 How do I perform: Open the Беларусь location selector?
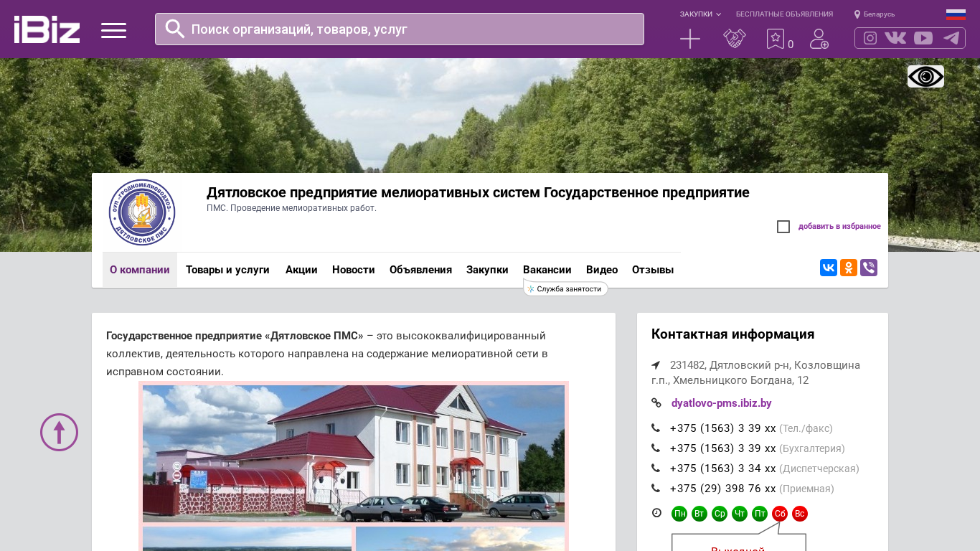(875, 14)
